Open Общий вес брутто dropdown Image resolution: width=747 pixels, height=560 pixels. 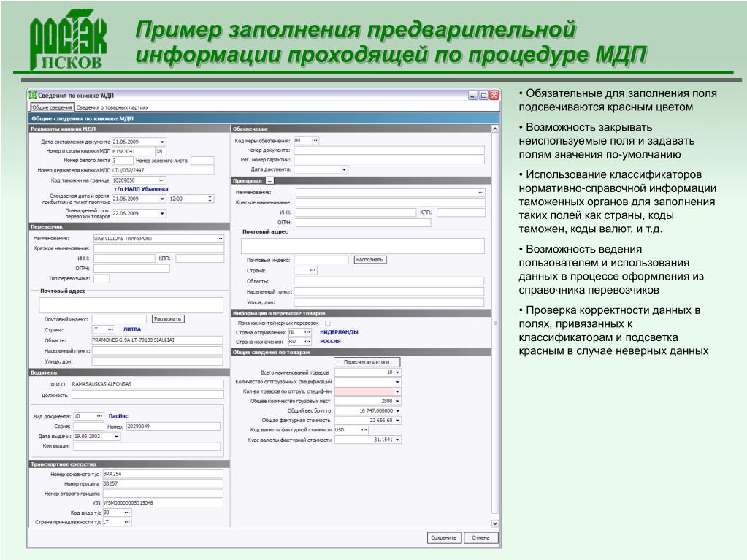397,410
